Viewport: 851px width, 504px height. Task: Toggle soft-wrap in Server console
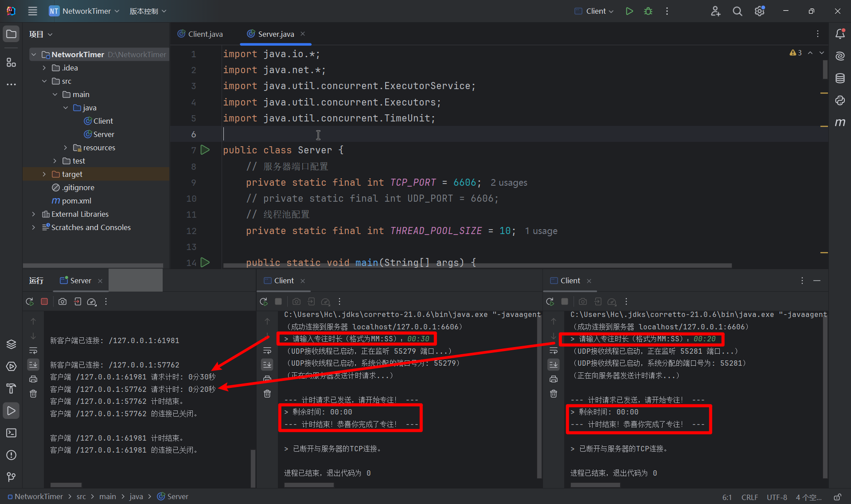click(x=33, y=350)
